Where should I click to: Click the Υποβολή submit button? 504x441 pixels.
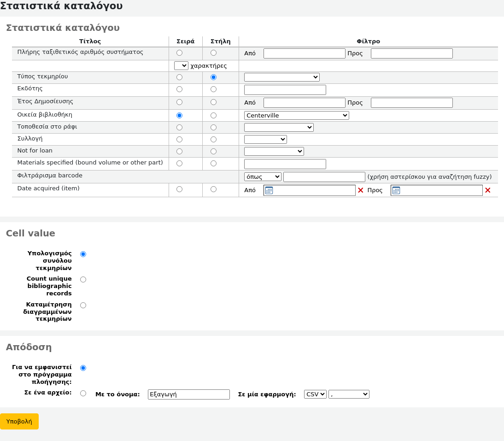19,421
